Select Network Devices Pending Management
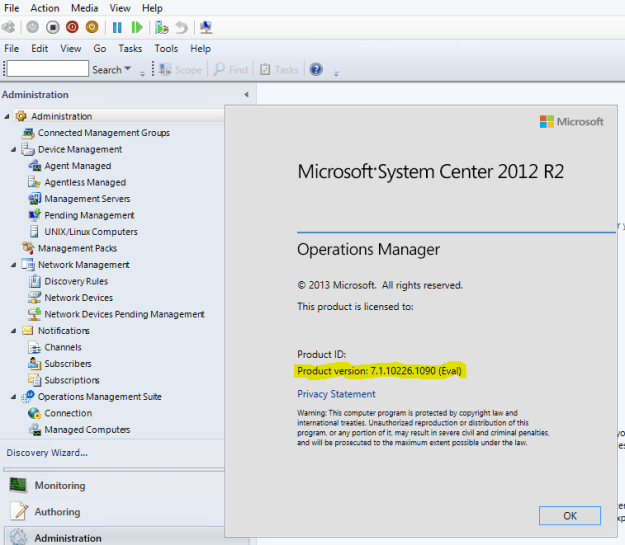 click(124, 314)
